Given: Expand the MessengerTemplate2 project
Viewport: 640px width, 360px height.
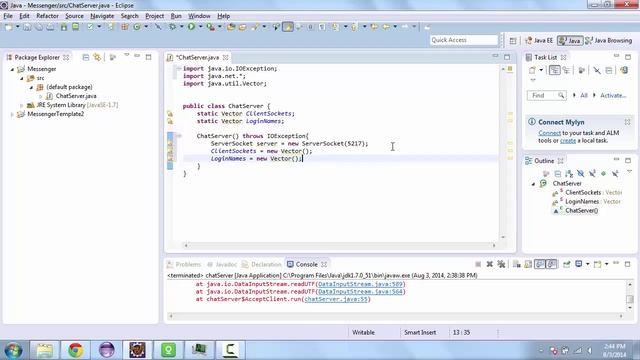Looking at the screenshot, I should [x=12, y=114].
